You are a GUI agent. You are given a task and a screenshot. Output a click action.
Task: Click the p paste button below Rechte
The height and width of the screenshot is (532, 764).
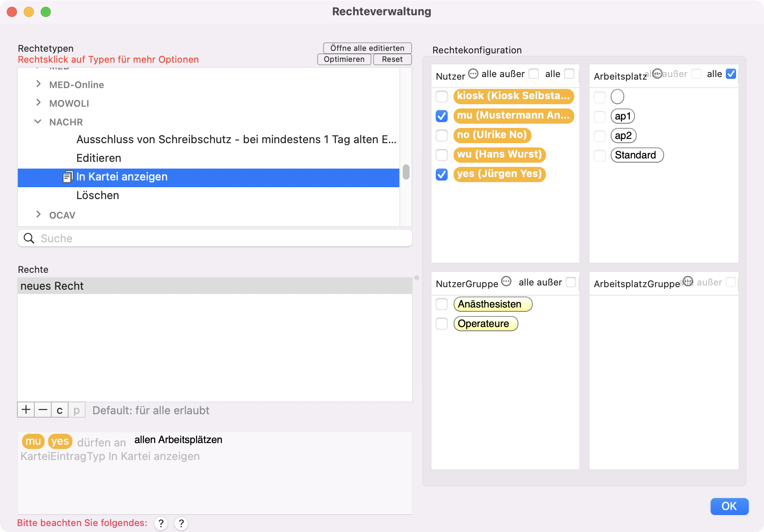click(x=77, y=410)
